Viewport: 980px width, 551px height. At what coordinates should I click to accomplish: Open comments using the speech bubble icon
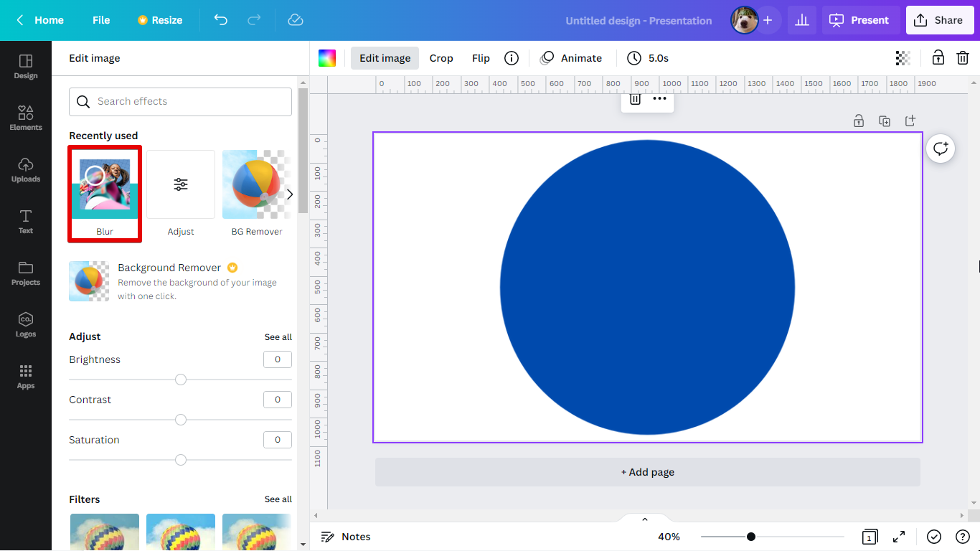click(941, 149)
